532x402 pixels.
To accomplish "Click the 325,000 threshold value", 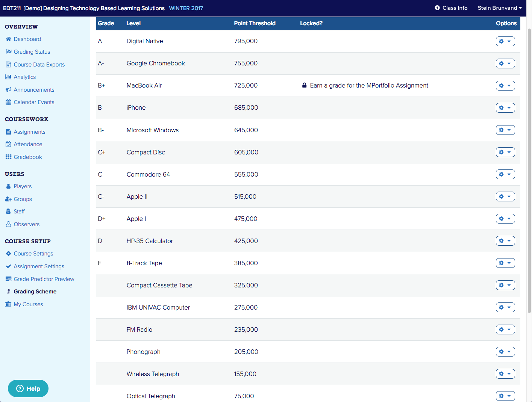I will click(x=246, y=285).
